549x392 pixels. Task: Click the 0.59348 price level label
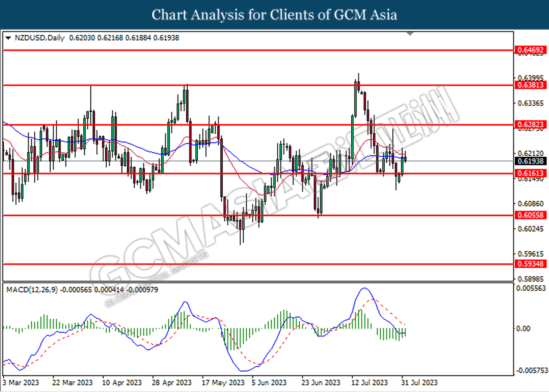coord(530,264)
